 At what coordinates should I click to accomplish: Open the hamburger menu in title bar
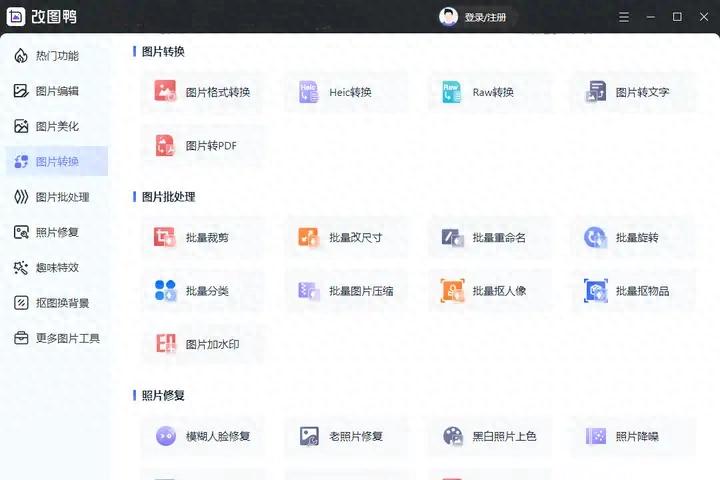coord(624,17)
